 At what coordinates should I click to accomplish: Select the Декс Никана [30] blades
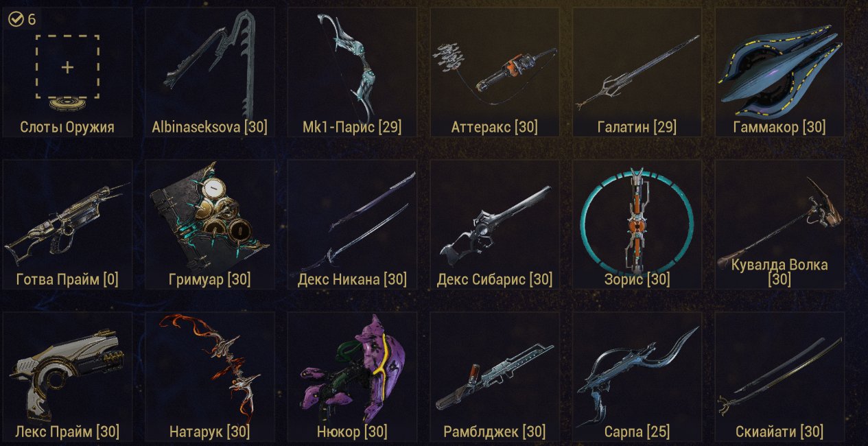[352, 224]
